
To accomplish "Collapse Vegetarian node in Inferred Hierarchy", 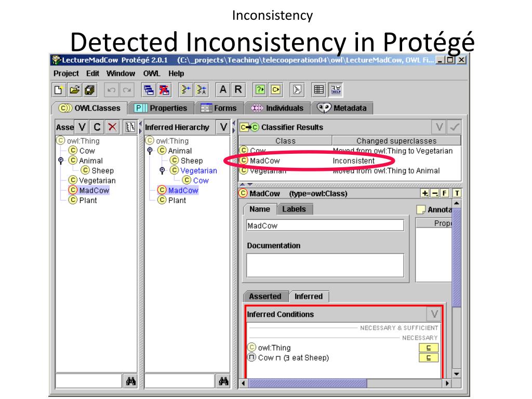I will [162, 170].
